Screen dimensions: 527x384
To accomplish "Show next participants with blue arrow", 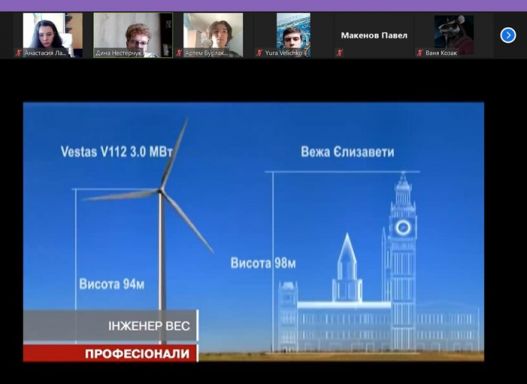I will pos(508,35).
